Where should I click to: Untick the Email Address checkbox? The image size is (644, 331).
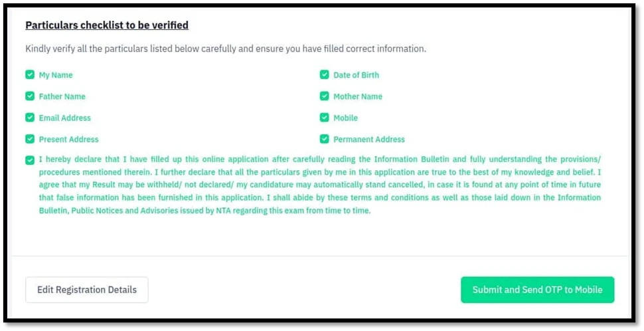point(30,118)
